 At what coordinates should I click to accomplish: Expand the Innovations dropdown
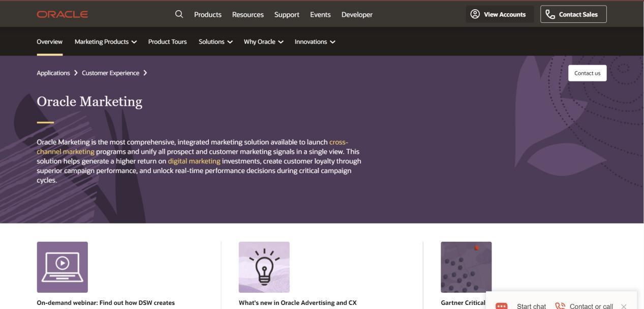click(315, 42)
